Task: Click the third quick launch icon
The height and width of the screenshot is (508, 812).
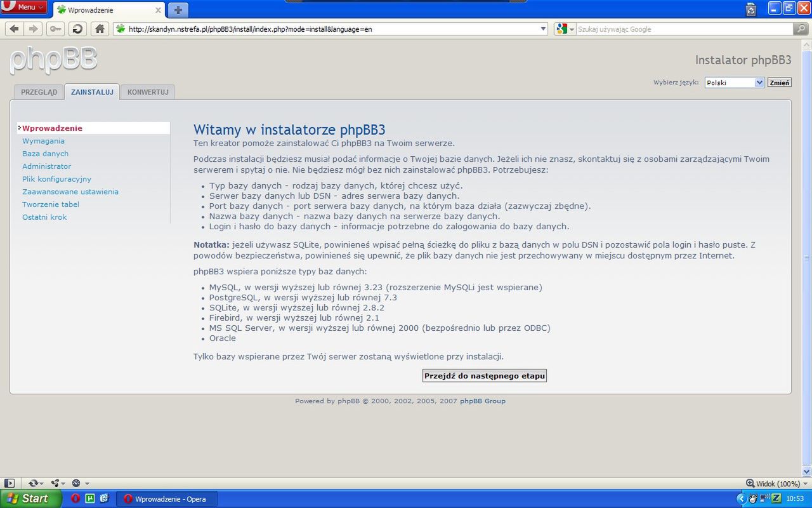Action: pyautogui.click(x=105, y=498)
